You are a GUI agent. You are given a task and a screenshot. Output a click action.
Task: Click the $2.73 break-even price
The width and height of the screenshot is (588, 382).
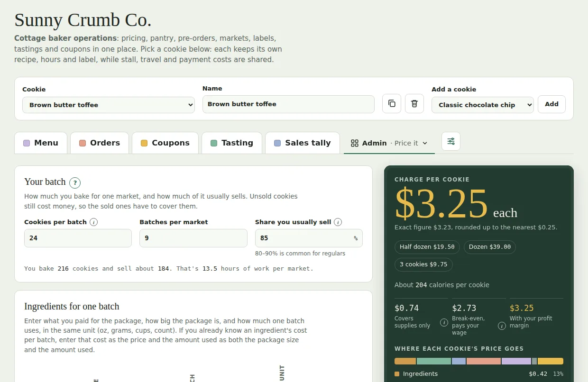tap(464, 308)
